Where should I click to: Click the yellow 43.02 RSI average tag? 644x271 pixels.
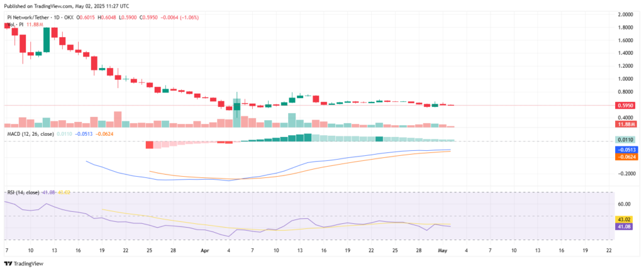pyautogui.click(x=626, y=219)
